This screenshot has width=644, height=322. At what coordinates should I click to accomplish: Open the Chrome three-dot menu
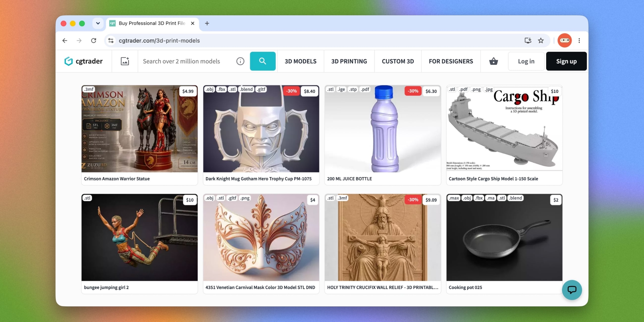coord(579,41)
